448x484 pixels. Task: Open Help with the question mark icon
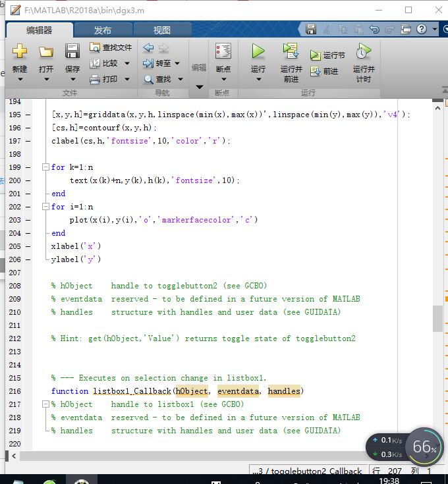pyautogui.click(x=422, y=29)
